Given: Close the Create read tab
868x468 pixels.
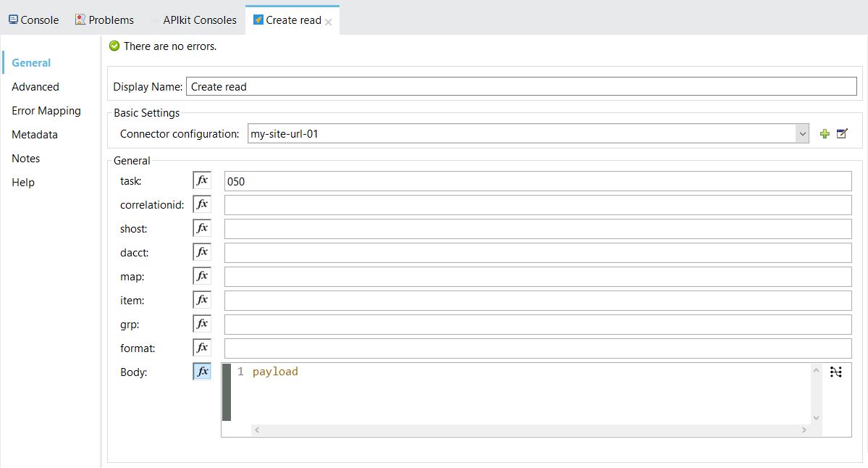Looking at the screenshot, I should coord(329,22).
